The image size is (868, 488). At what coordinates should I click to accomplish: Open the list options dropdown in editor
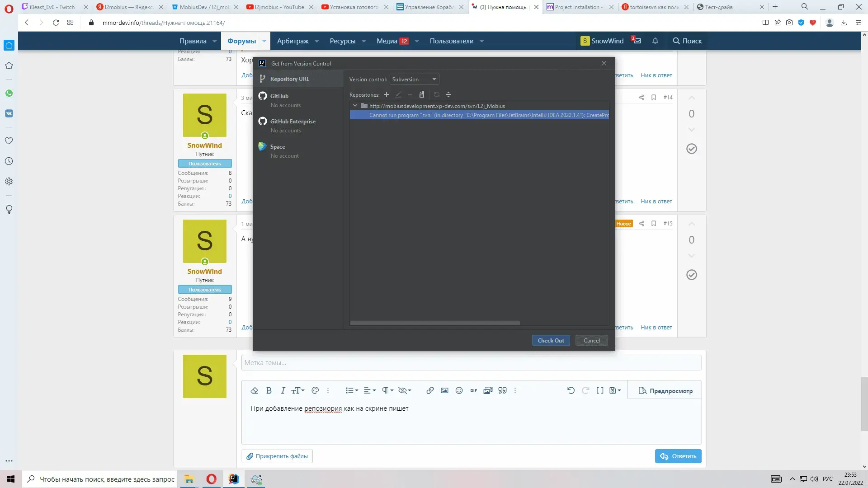coord(352,391)
